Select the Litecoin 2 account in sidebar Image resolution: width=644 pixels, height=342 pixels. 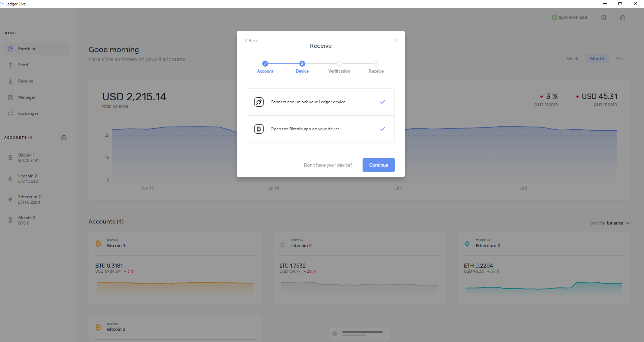(x=36, y=179)
